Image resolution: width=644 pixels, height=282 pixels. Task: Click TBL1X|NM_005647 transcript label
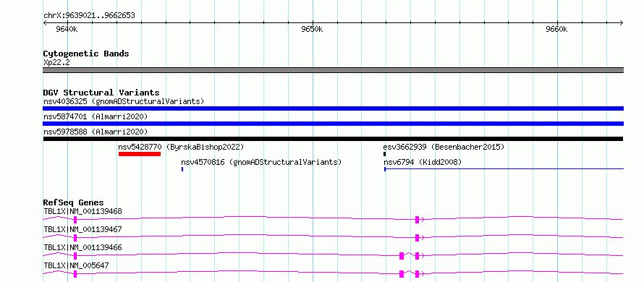coord(76,265)
